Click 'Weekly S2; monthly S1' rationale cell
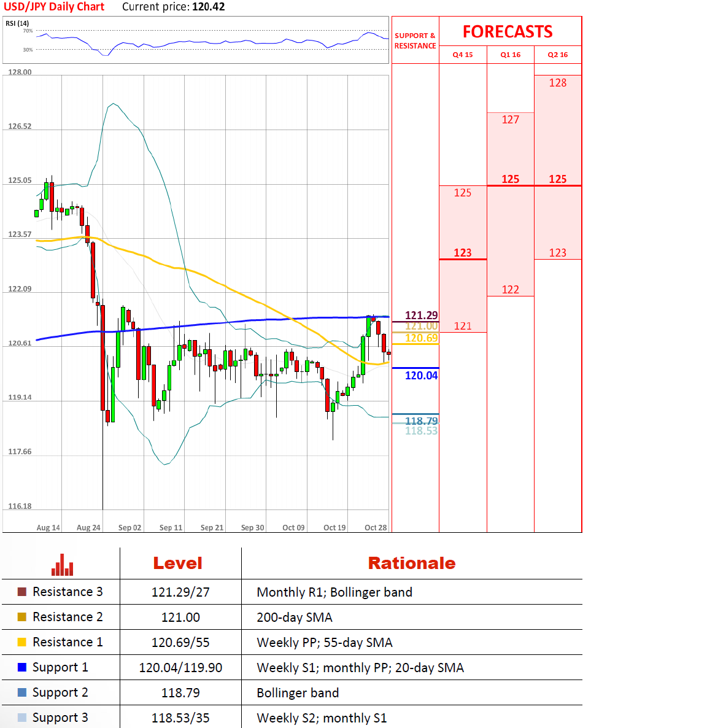 [321, 718]
